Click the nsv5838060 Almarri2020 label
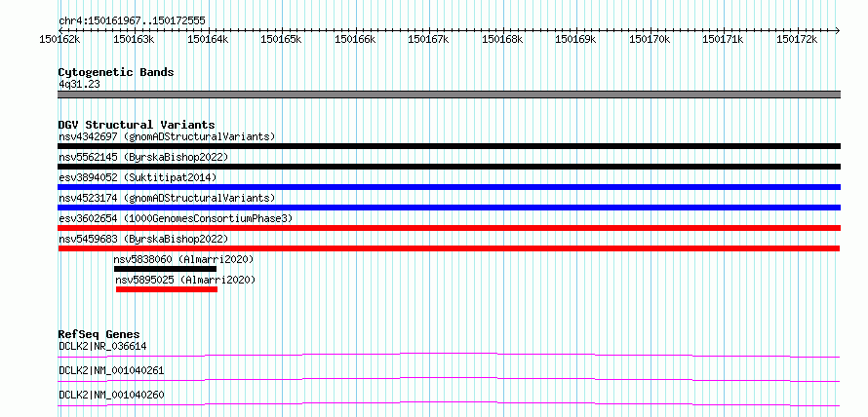 [x=183, y=259]
